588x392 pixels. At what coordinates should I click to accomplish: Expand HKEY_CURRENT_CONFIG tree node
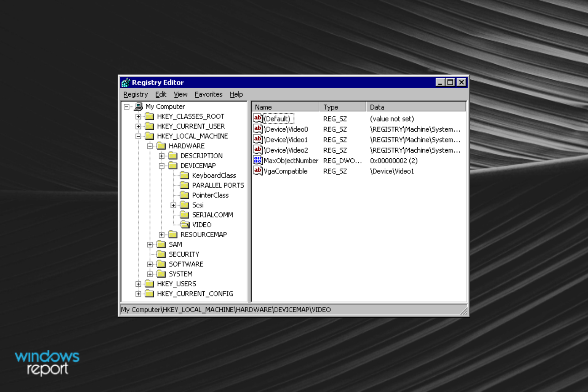tap(138, 294)
